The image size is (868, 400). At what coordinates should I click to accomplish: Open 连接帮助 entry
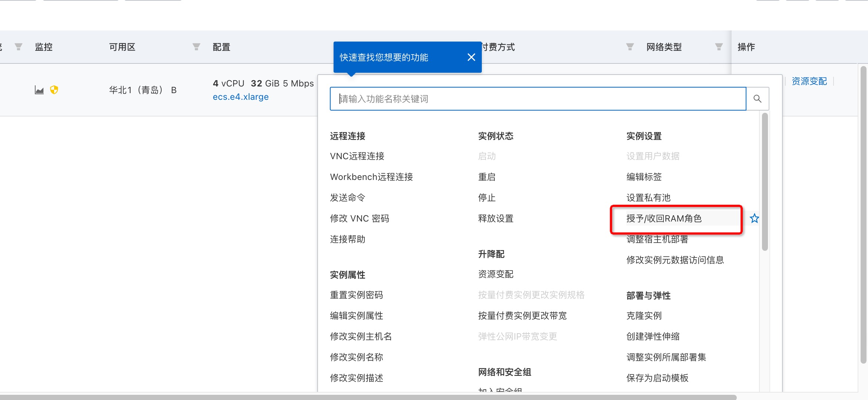[348, 239]
